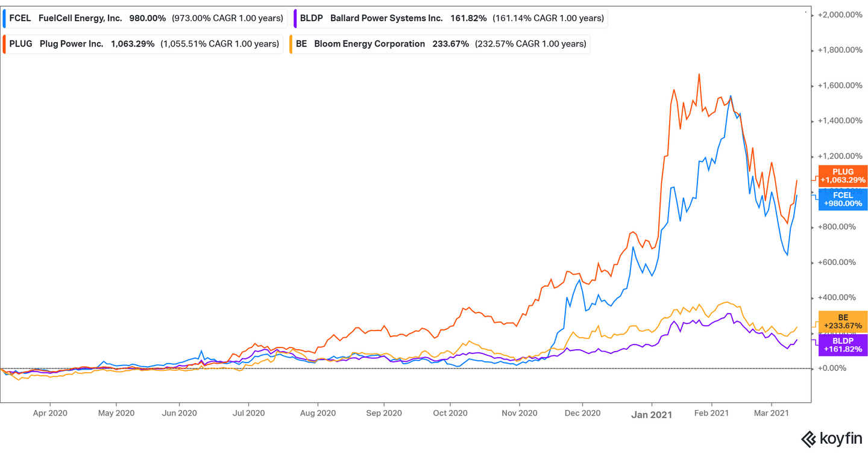The height and width of the screenshot is (454, 868).
Task: Select the Mar 2021 axis label
Action: pyautogui.click(x=771, y=413)
